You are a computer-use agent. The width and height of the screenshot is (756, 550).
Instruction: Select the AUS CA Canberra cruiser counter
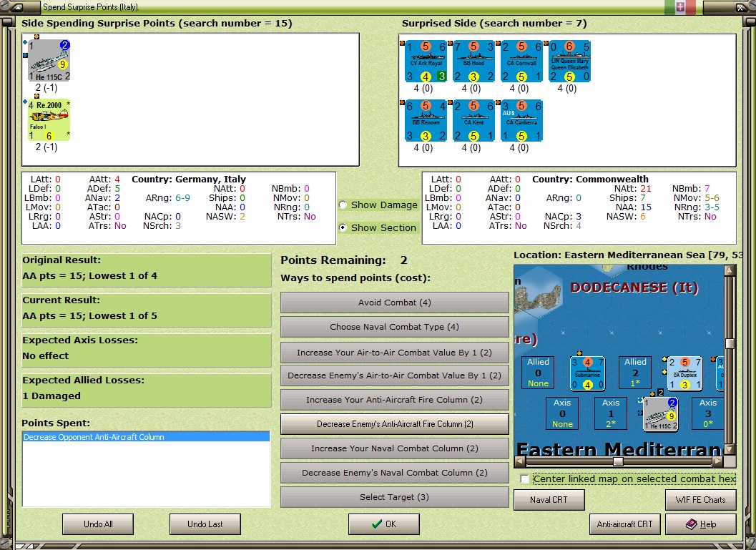click(521, 120)
